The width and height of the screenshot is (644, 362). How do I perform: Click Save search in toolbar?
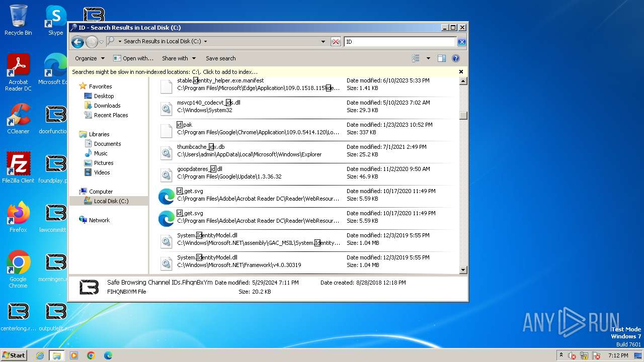pos(220,58)
